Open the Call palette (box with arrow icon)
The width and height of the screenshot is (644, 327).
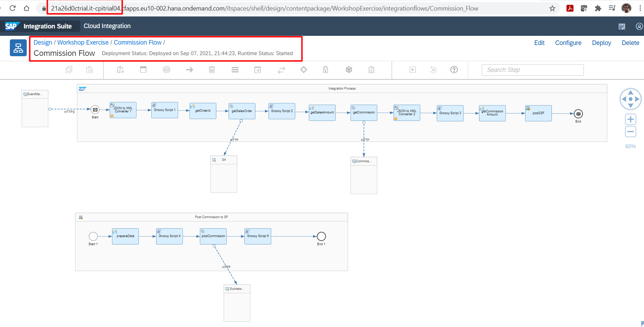point(258,70)
